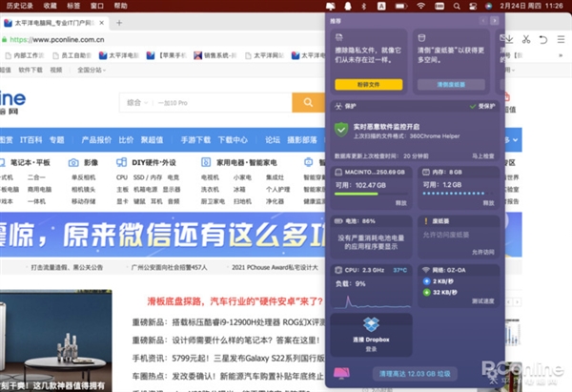Click the green shield protection icon
Image resolution: width=572 pixels, height=392 pixels.
(341, 130)
